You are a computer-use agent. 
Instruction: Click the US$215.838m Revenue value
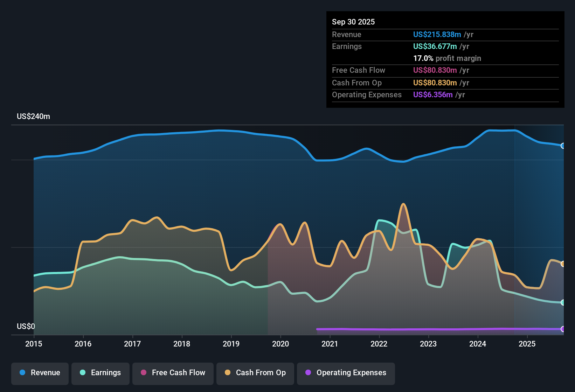click(x=437, y=34)
